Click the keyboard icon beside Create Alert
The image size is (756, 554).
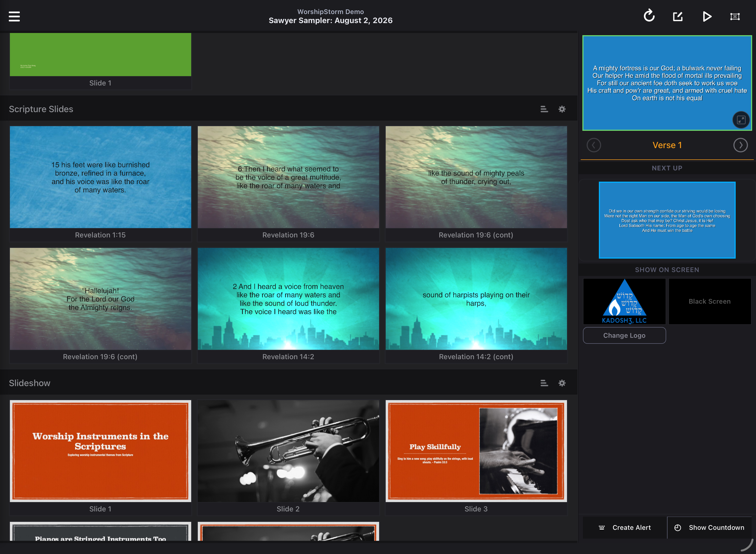pyautogui.click(x=602, y=528)
